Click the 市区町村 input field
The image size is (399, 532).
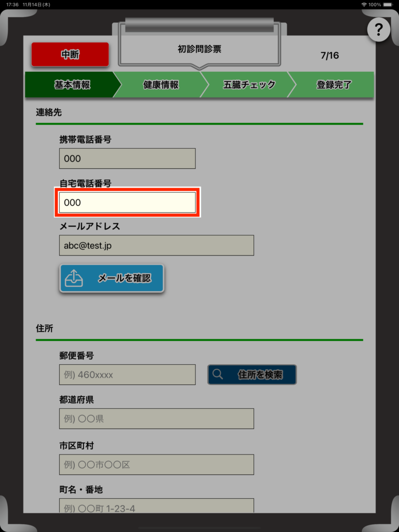pyautogui.click(x=156, y=464)
